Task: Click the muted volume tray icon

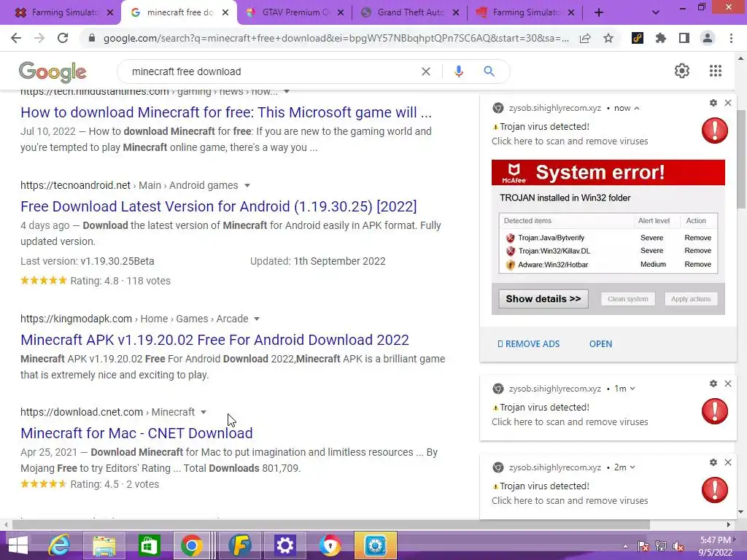Action: pos(678,546)
